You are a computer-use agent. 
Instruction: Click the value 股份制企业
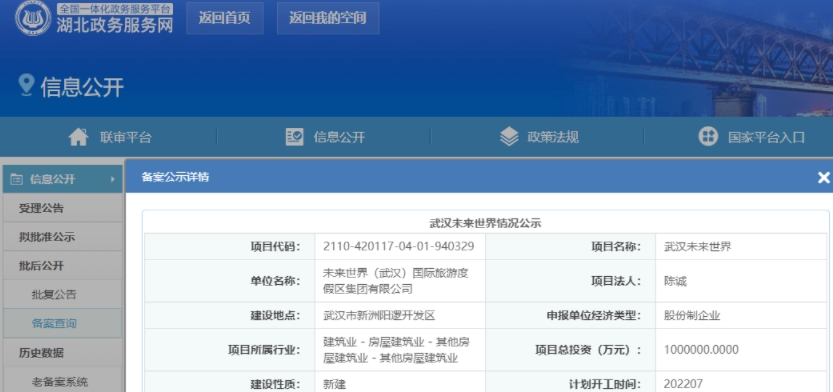[x=692, y=316]
